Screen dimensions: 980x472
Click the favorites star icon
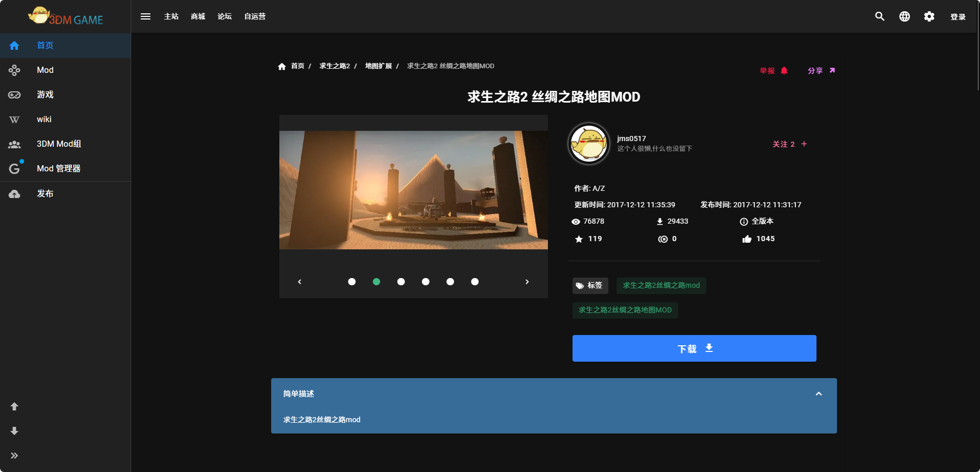point(579,239)
